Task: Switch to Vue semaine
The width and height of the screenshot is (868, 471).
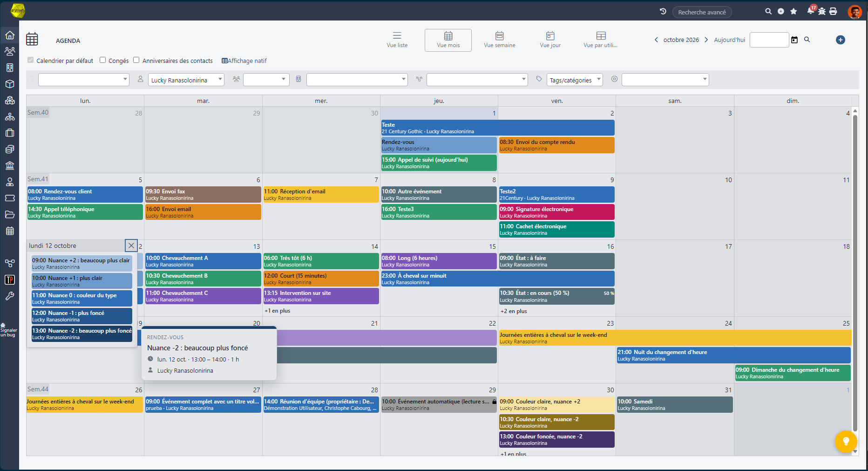Action: point(499,40)
